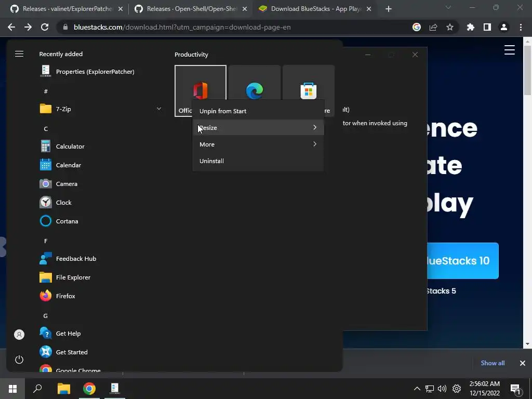Jump to the # section header

(x=46, y=91)
